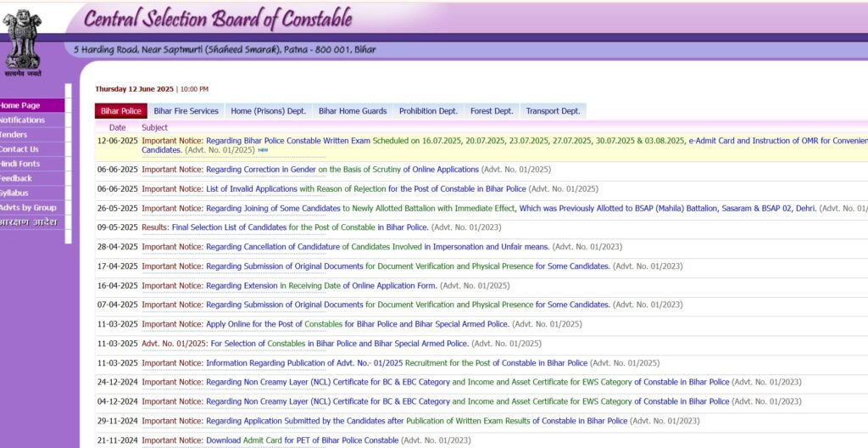The height and width of the screenshot is (448, 868).
Task: Open notice about Written Exam Scheduled on 16.07.2025
Action: tap(505, 145)
